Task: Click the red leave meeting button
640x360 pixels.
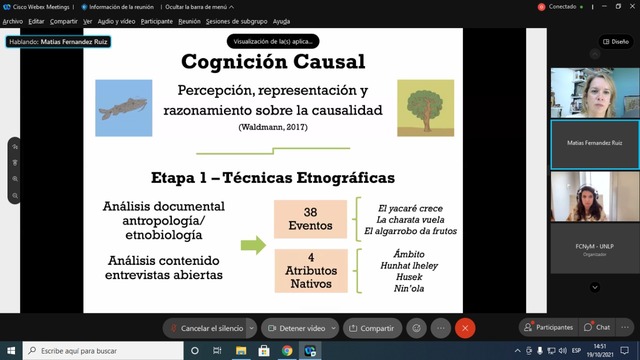Action: (x=465, y=328)
